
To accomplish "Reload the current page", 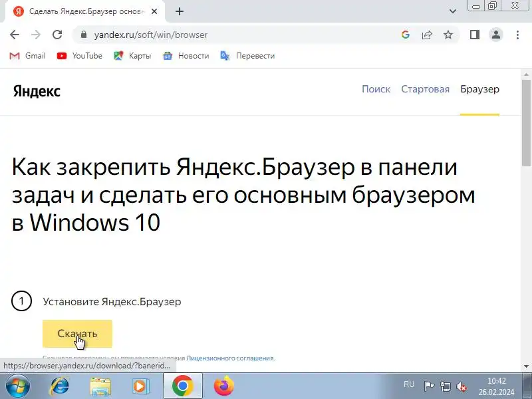I will coord(57,35).
